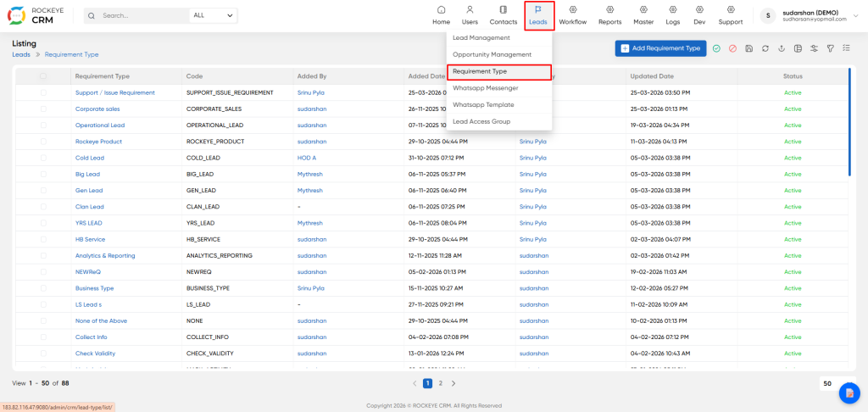The height and width of the screenshot is (412, 868).
Task: Go to the Home navigation icon
Action: pos(441,10)
